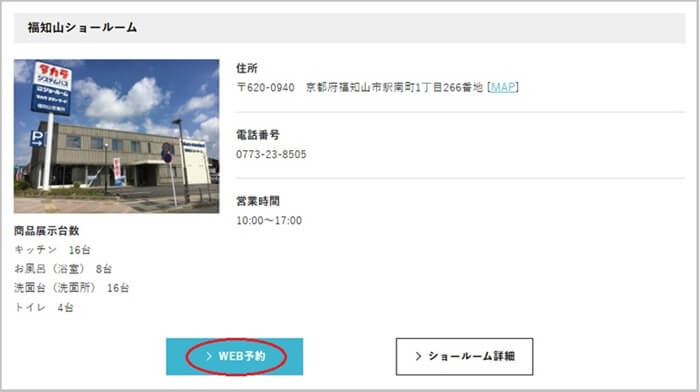Click the トイレ 4台 line
This screenshot has width=700, height=392.
[44, 308]
